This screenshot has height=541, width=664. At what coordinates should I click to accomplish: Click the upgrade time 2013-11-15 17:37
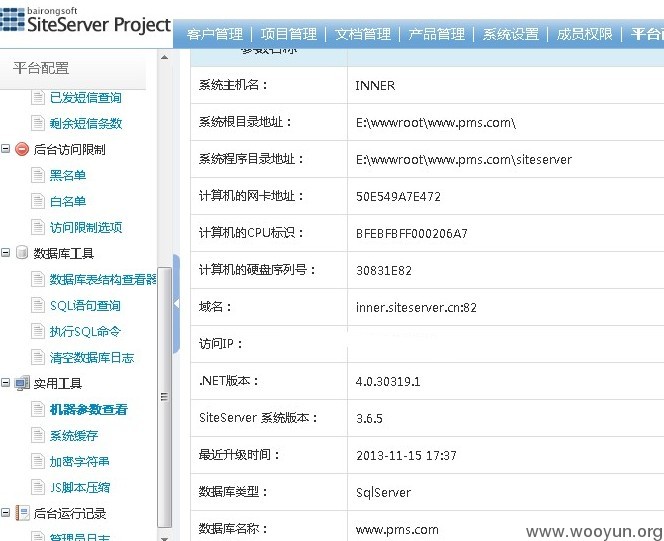pos(406,455)
